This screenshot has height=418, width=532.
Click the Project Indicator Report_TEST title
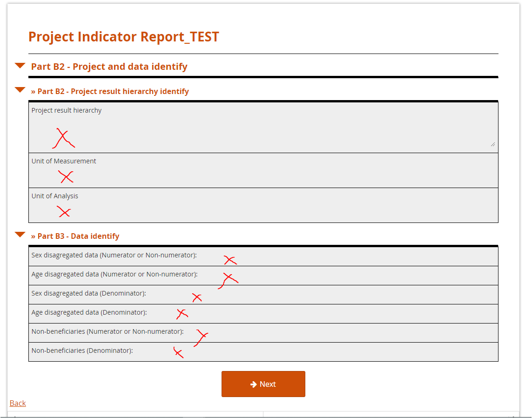124,37
